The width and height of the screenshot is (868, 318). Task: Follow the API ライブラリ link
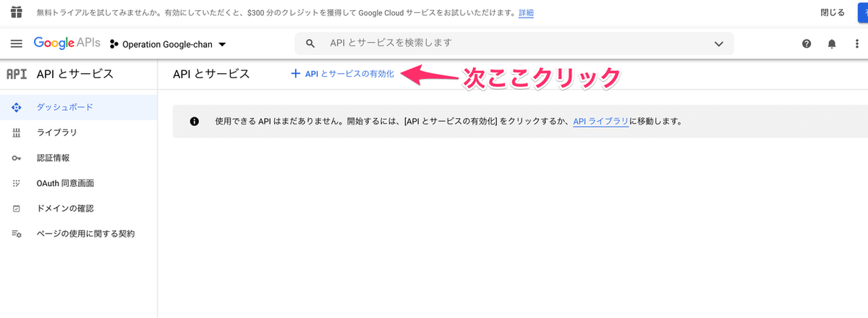(600, 121)
